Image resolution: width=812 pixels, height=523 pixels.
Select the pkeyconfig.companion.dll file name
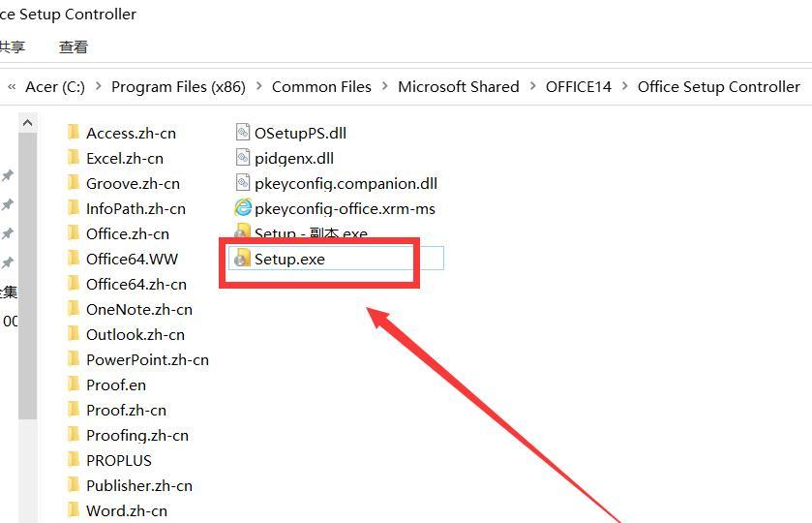coord(346,183)
